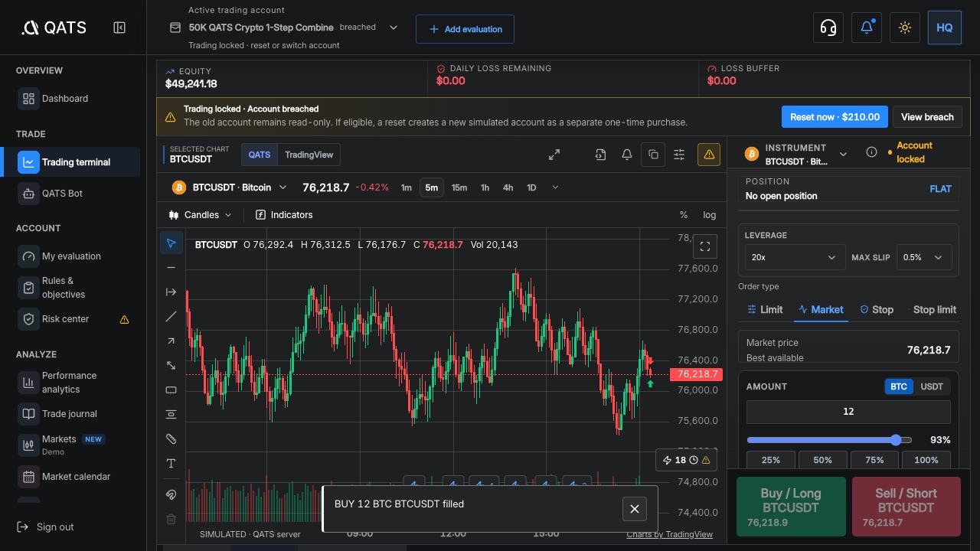Open notifications bell in top header
980x551 pixels.
[867, 28]
